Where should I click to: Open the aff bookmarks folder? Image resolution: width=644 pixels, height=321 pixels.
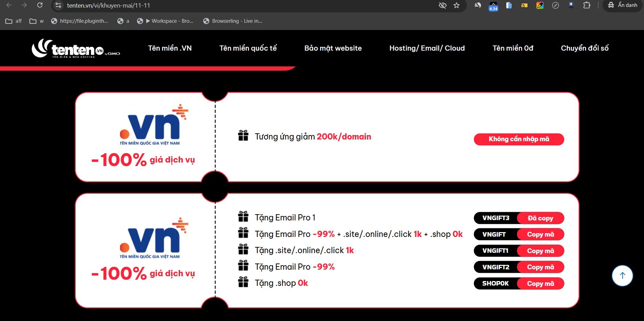(14, 21)
